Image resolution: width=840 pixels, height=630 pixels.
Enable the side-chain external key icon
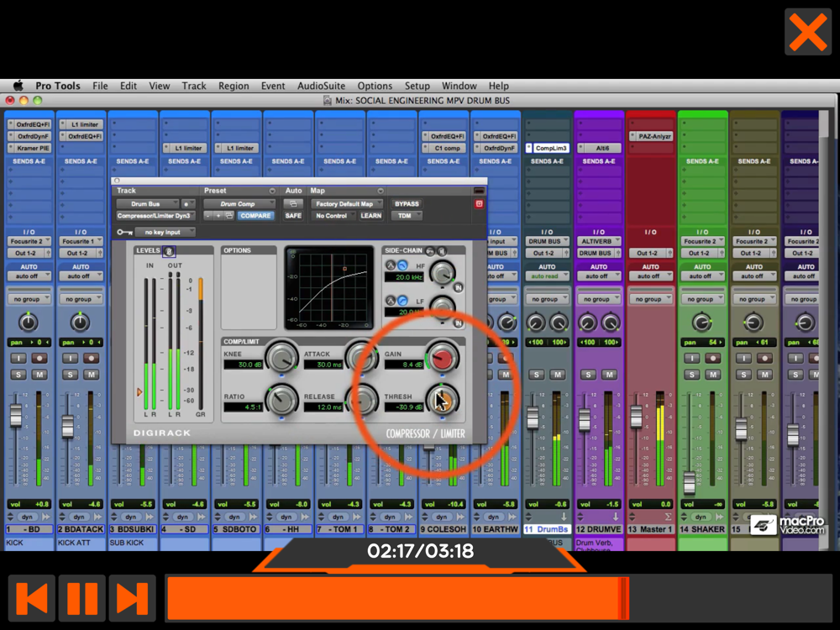(x=430, y=250)
